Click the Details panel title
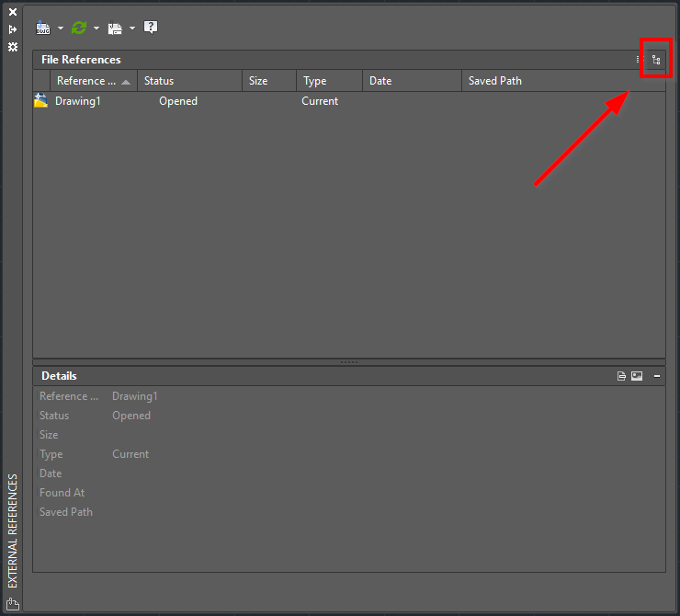The height and width of the screenshot is (616, 680). [59, 376]
